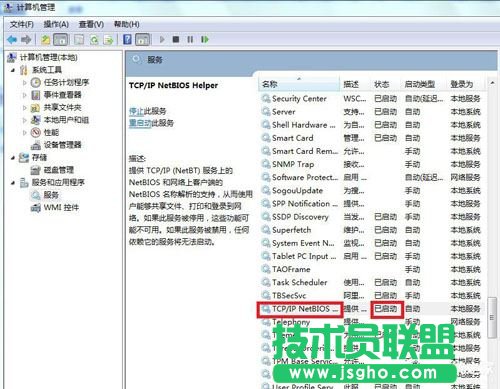500x389 pixels.
Task: Select 计算机管理(本地) root node
Action: pyautogui.click(x=49, y=57)
